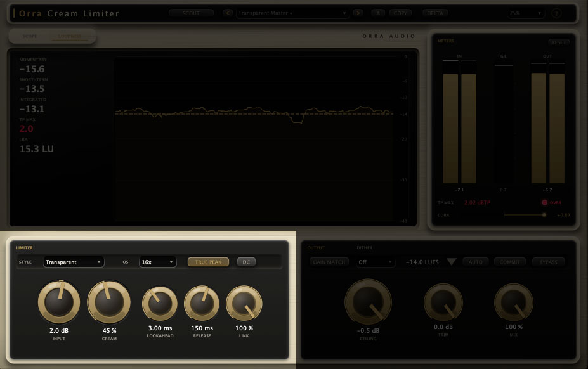Click the TRIM knob

(443, 302)
